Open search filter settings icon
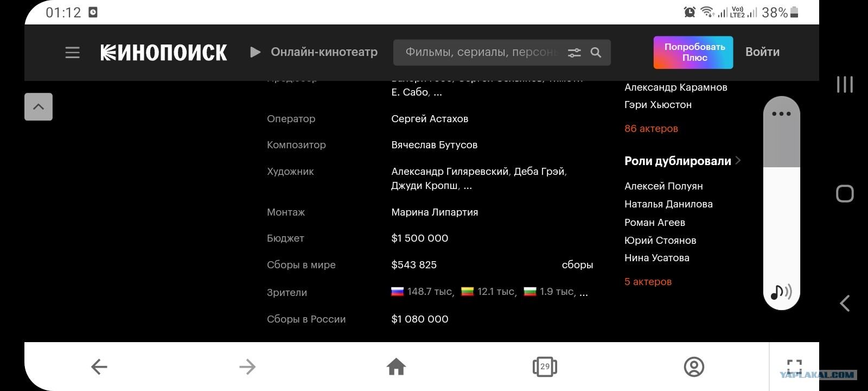Image resolution: width=868 pixels, height=391 pixels. tap(574, 53)
